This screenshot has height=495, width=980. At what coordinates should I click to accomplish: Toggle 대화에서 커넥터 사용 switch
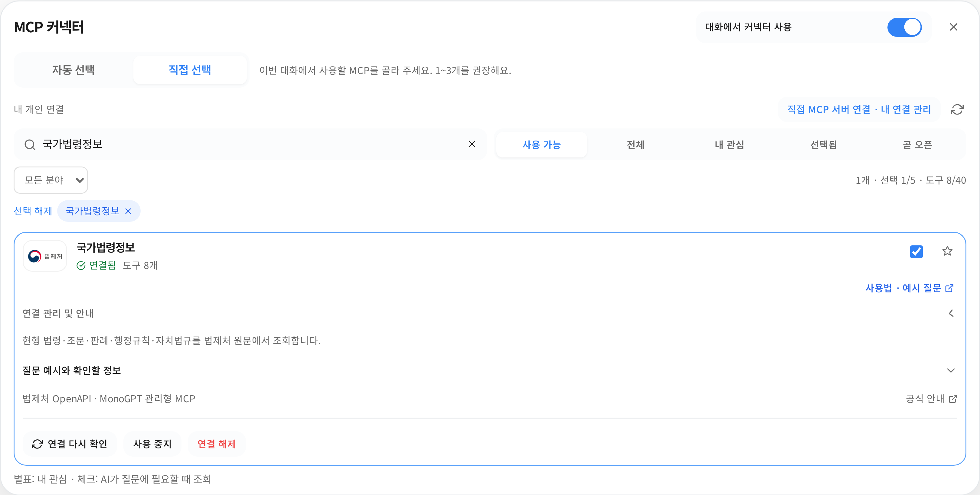pyautogui.click(x=904, y=27)
